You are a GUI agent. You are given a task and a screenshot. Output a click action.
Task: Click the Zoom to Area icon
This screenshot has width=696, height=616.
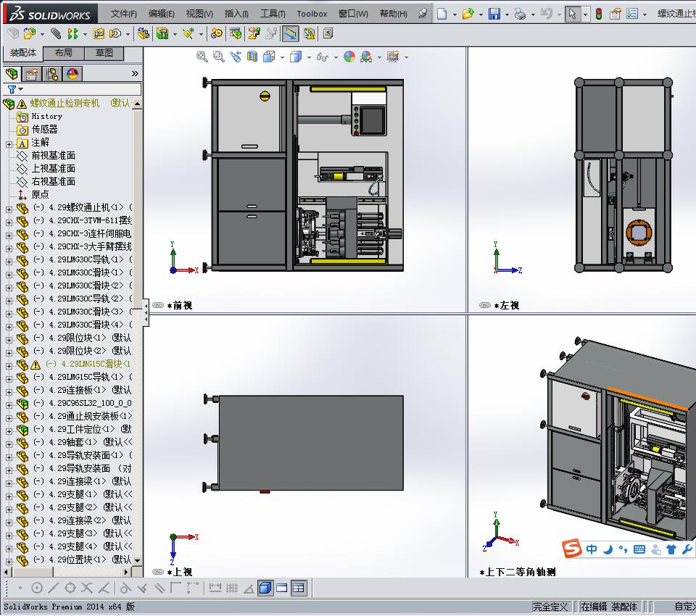(x=219, y=57)
